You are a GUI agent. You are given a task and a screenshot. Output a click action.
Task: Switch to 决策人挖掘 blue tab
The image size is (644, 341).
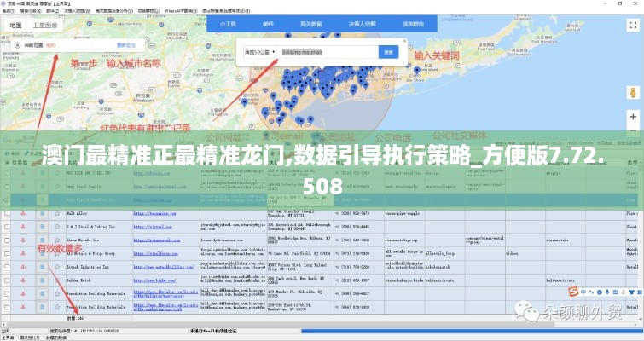(363, 24)
